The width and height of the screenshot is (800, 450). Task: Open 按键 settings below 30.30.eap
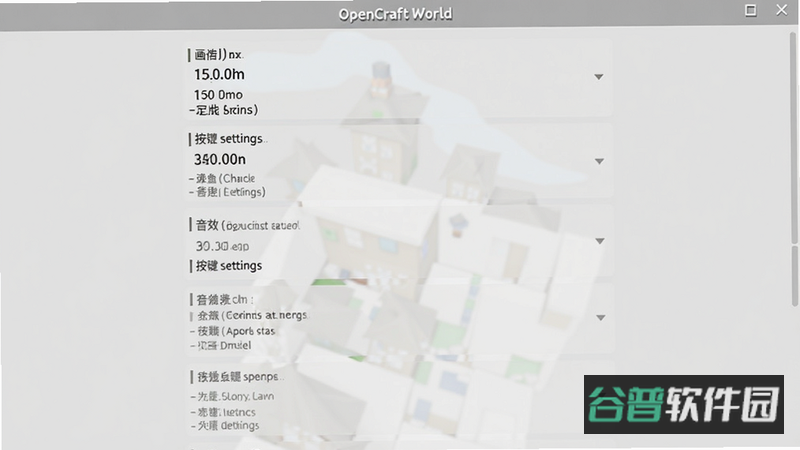point(227,266)
